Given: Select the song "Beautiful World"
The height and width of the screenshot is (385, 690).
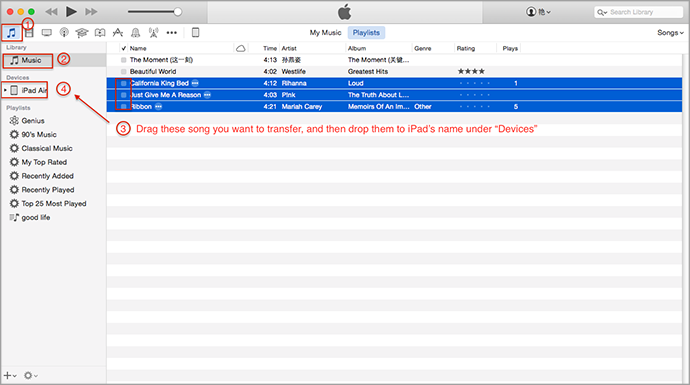Looking at the screenshot, I should click(153, 72).
